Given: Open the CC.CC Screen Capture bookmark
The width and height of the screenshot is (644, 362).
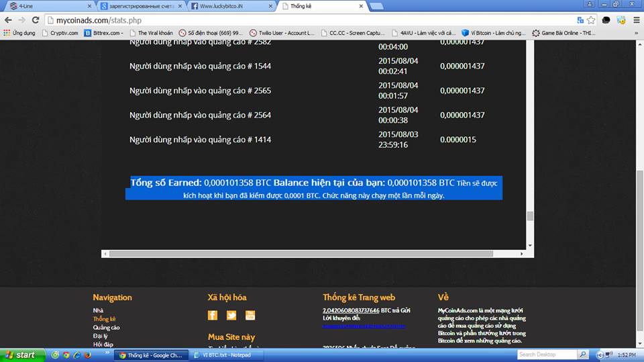Looking at the screenshot, I should pyautogui.click(x=354, y=33).
